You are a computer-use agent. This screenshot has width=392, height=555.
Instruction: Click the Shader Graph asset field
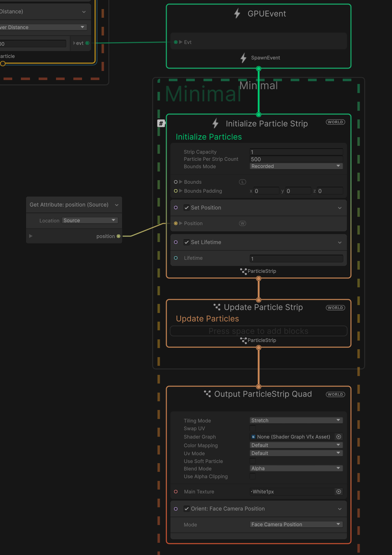point(292,437)
